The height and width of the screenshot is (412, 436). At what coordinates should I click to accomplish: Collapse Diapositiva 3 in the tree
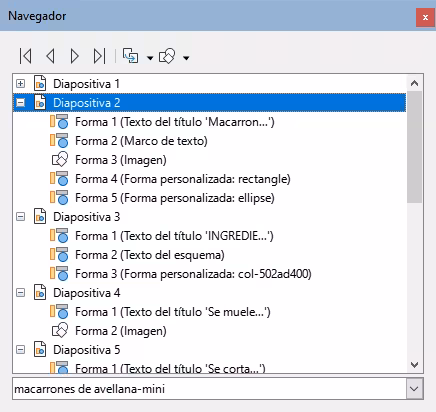point(21,217)
